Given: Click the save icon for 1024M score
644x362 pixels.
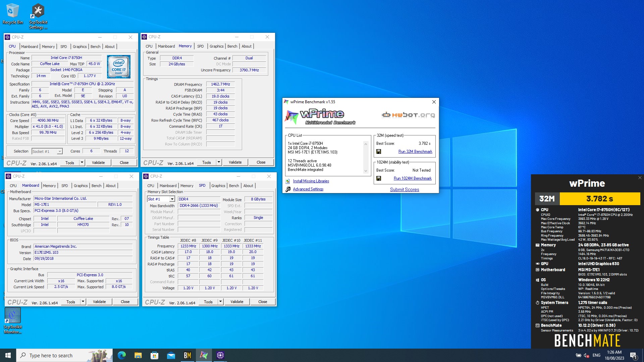Looking at the screenshot, I should point(379,178).
